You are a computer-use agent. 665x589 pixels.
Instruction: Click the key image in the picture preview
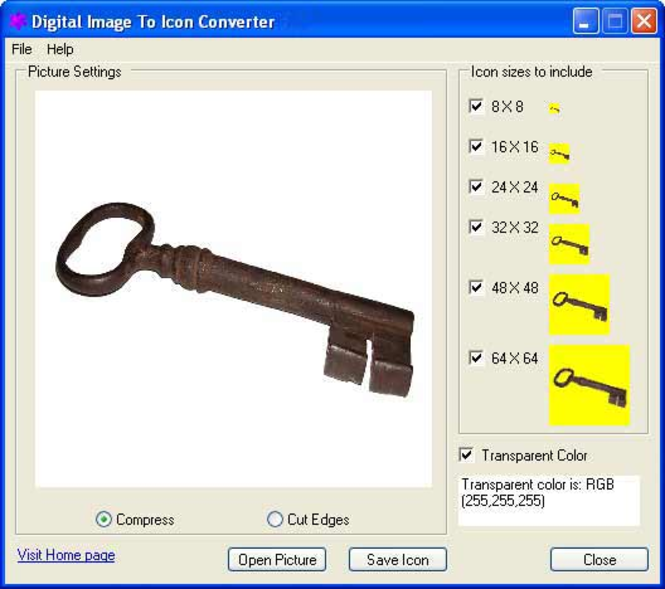[x=235, y=300]
